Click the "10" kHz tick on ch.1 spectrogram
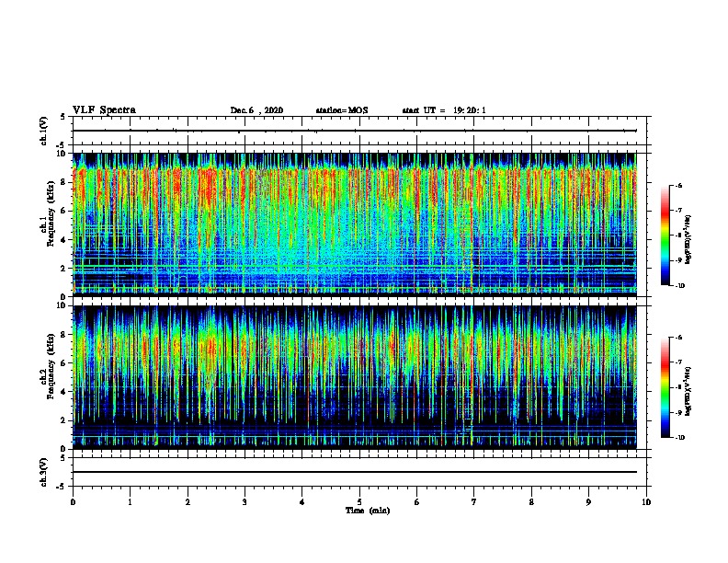The width and height of the screenshot is (728, 563). pos(63,154)
